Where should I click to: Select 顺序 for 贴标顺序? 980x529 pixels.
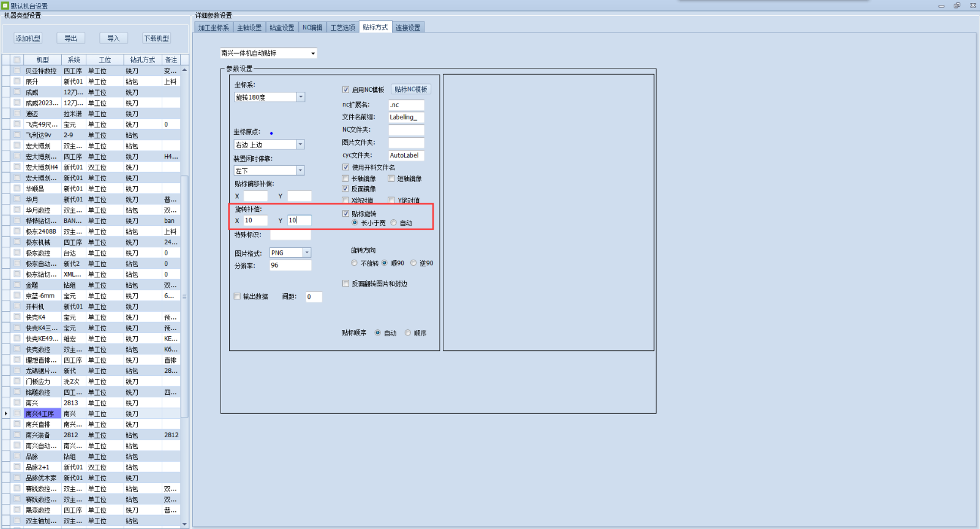pyautogui.click(x=407, y=333)
